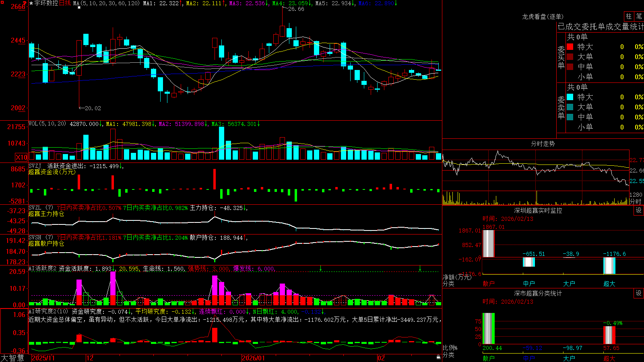The width and height of the screenshot is (644, 362).
Task: Click the 2026/01 date marker
Action: click(254, 358)
